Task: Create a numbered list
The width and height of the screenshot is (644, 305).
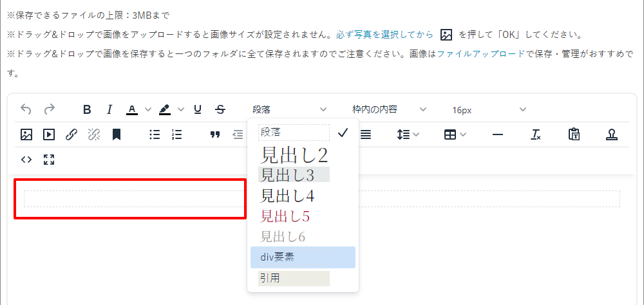Action: coord(176,134)
